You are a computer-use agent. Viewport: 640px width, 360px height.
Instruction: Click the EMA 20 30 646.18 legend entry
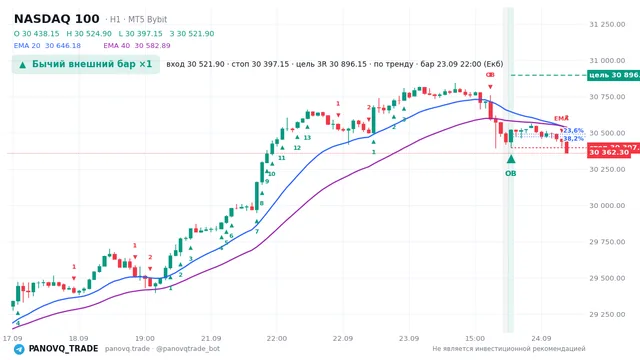(47, 46)
